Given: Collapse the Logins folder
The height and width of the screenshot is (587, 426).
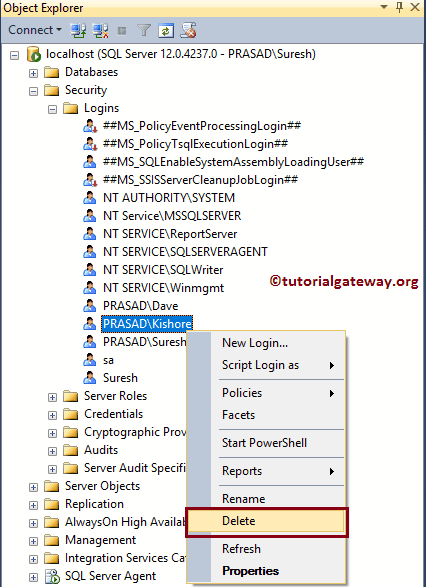Looking at the screenshot, I should pos(52,109).
